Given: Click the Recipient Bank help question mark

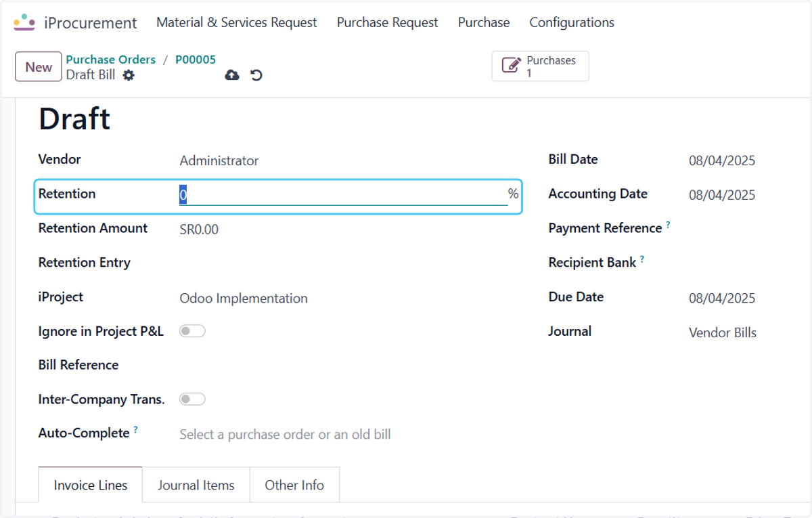Looking at the screenshot, I should coord(642,259).
